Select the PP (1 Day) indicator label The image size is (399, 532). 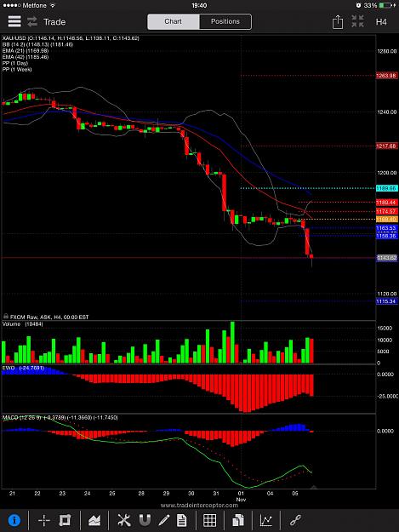click(x=15, y=63)
